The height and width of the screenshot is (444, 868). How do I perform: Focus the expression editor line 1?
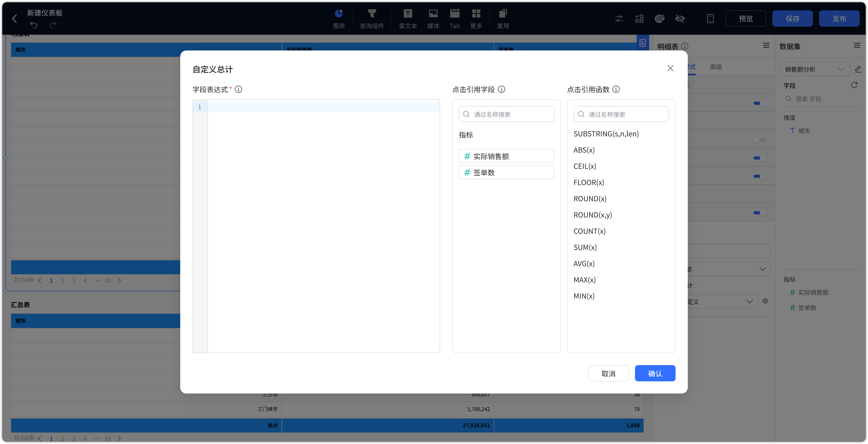pos(323,107)
